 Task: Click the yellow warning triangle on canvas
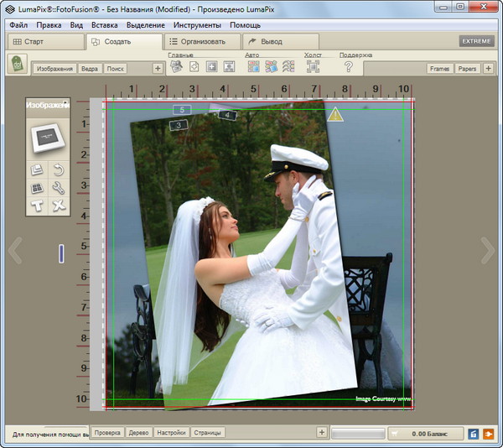pos(336,115)
